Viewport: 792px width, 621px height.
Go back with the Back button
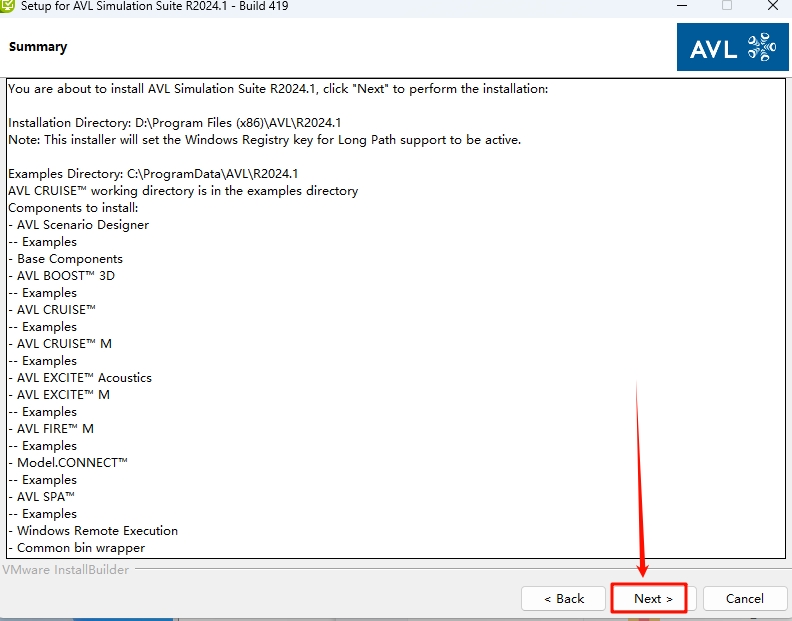tap(563, 598)
